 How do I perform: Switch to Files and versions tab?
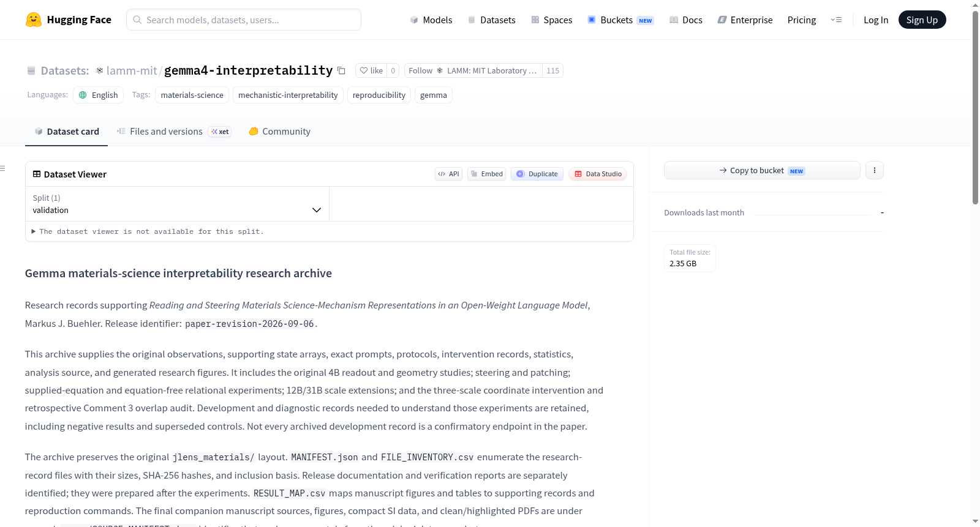pyautogui.click(x=174, y=131)
